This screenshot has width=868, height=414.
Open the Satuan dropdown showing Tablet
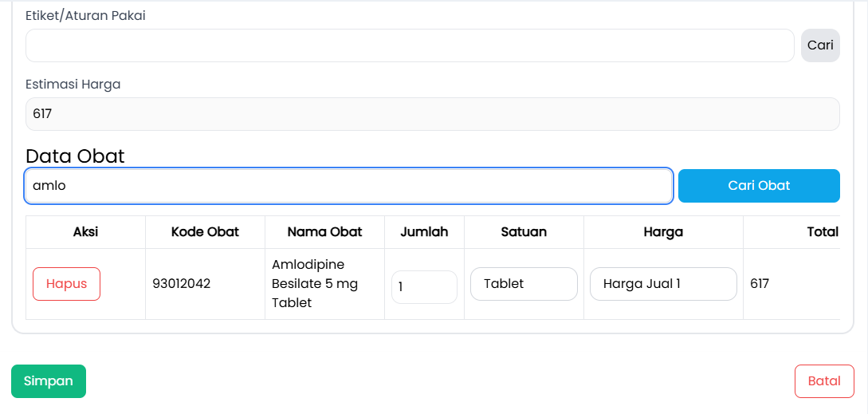coord(524,284)
